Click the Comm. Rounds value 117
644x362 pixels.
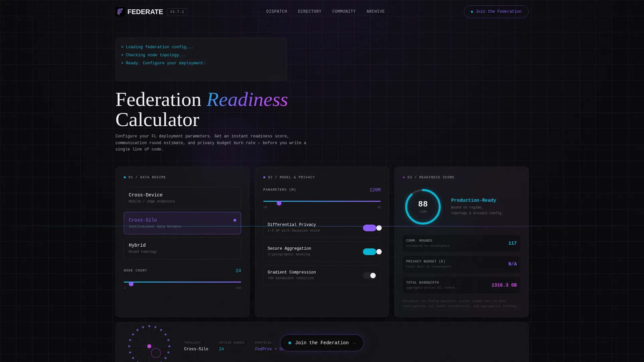click(x=513, y=243)
